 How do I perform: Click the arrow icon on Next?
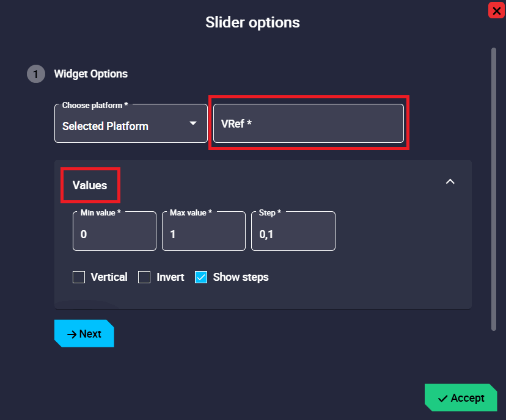[71, 334]
